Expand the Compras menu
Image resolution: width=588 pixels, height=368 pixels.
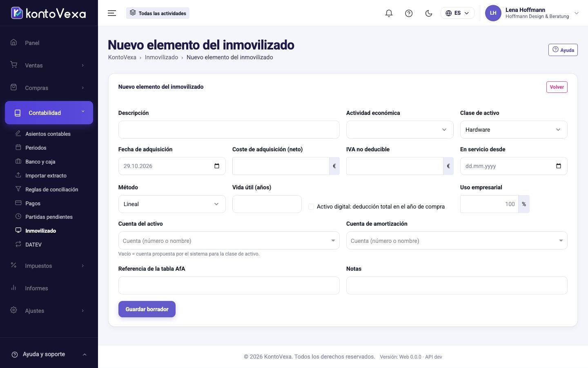click(x=49, y=88)
